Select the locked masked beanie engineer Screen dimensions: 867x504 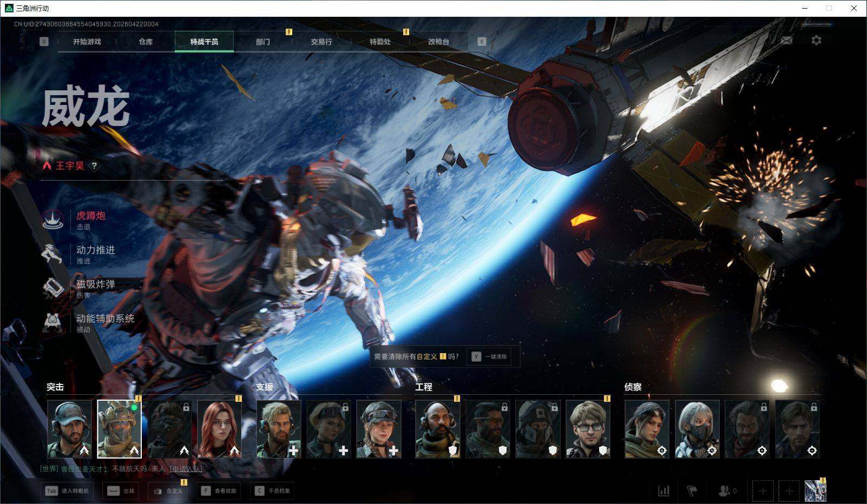coord(538,429)
